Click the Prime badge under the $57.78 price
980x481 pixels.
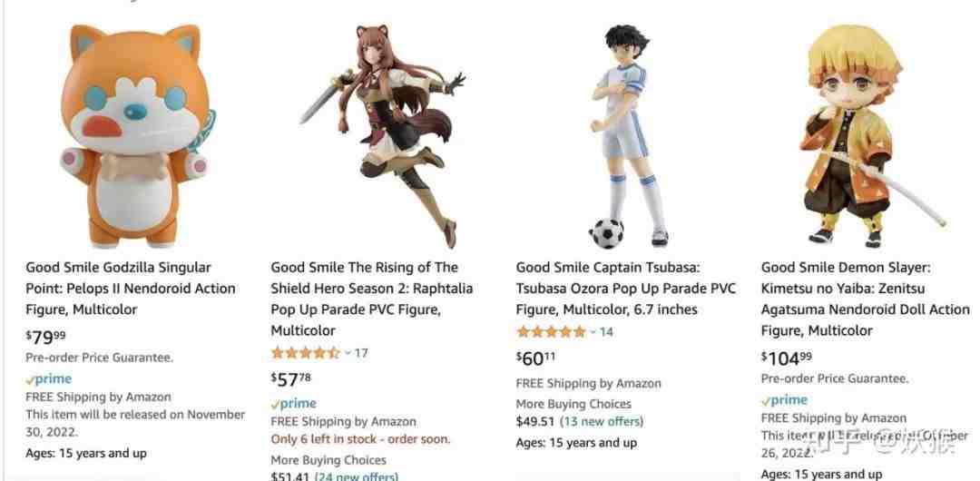click(x=294, y=404)
